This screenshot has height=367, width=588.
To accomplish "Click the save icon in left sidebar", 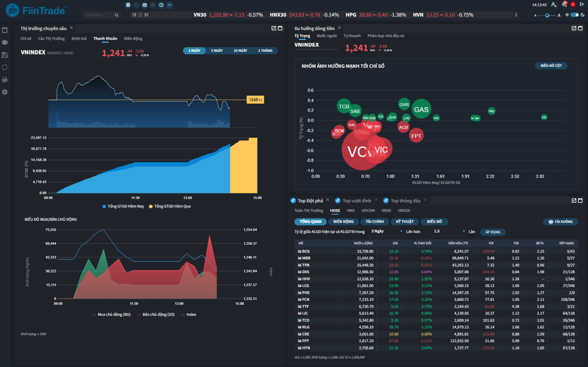I will (5, 55).
